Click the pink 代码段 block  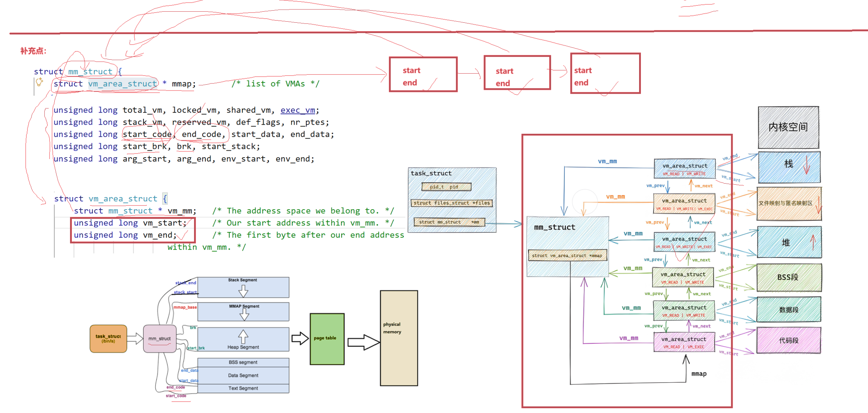tap(789, 340)
